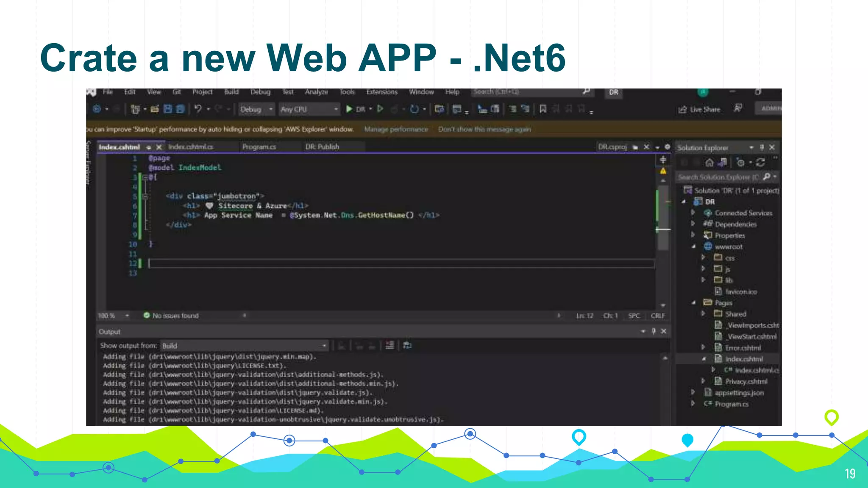868x488 pixels.
Task: Click the Start Without Debugging outline play icon
Action: point(380,109)
